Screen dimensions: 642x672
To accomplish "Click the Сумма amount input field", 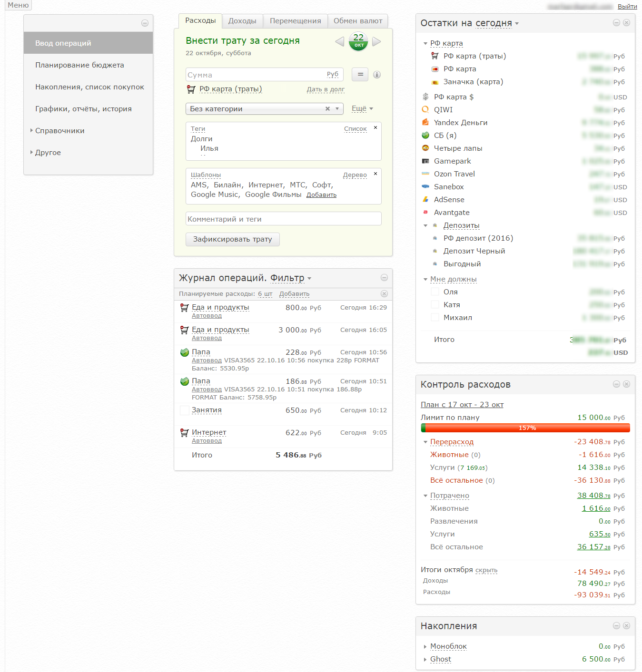I will [x=264, y=75].
